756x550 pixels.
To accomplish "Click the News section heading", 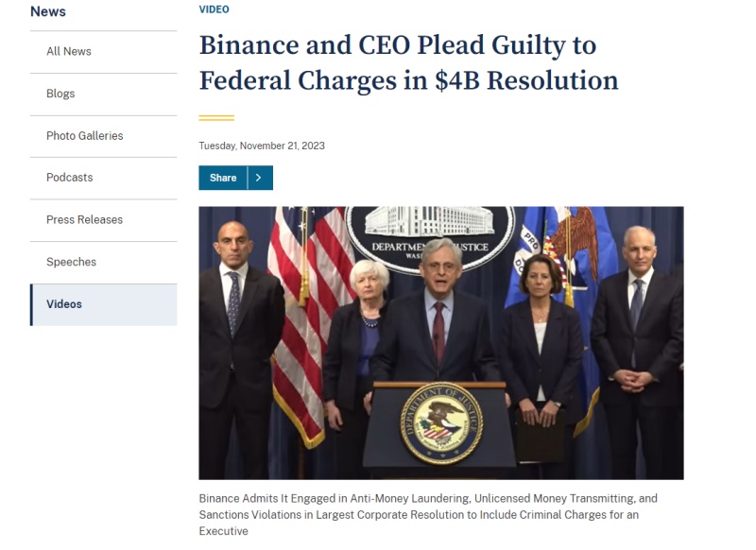I will tap(47, 12).
